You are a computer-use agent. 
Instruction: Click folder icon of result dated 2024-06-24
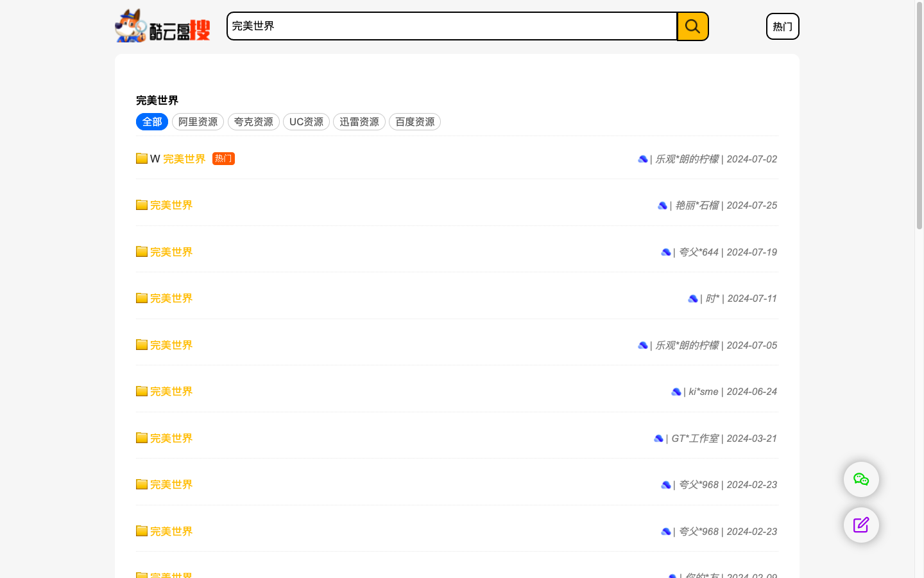[x=142, y=391]
